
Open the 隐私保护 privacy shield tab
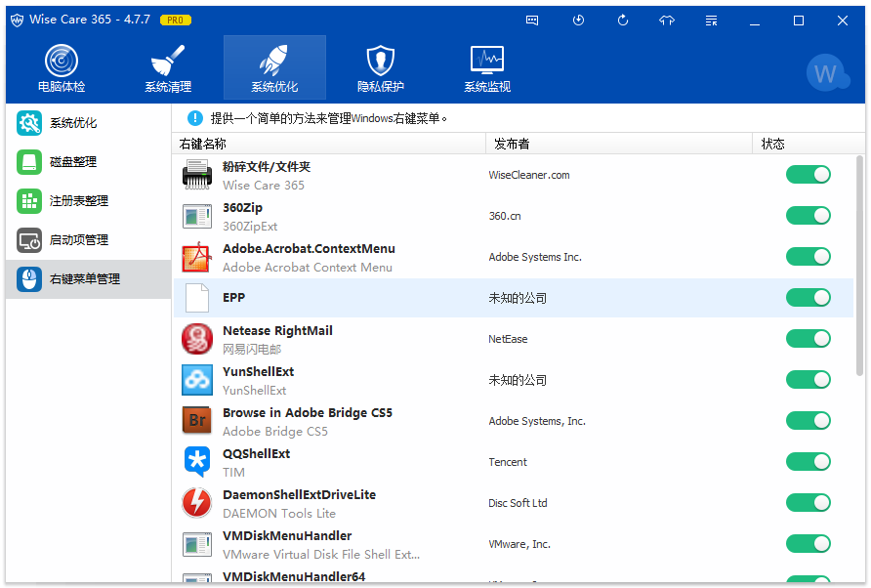(381, 67)
